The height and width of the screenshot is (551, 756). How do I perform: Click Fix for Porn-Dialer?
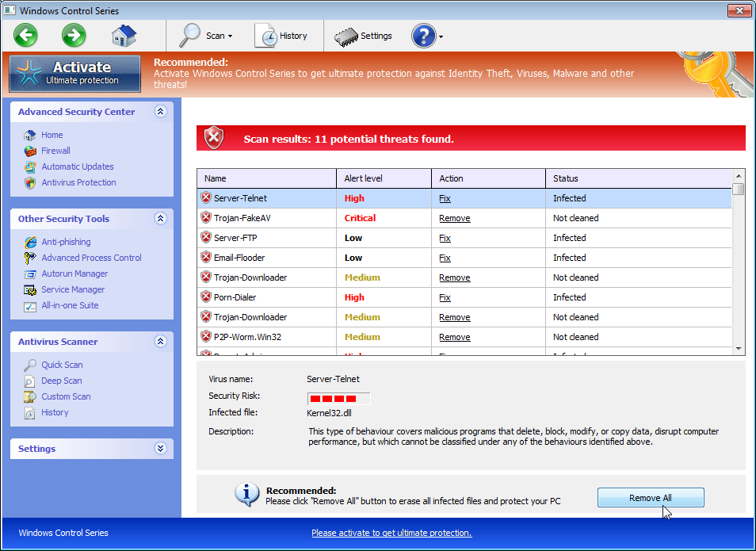coord(445,297)
